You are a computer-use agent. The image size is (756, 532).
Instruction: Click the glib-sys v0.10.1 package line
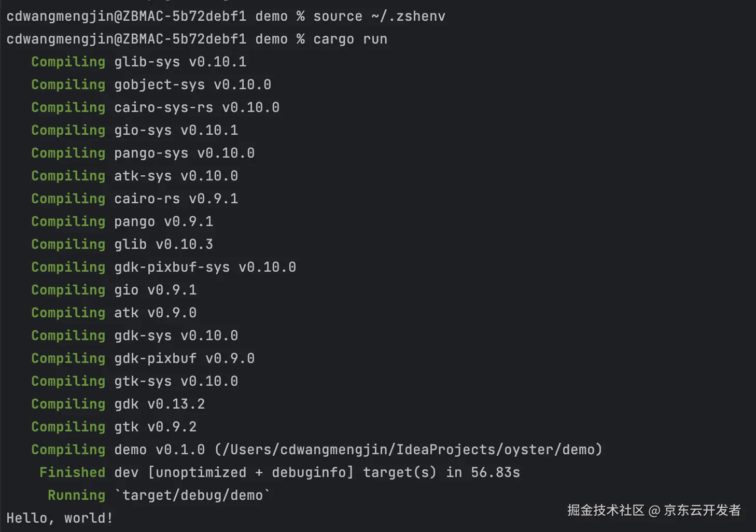coord(180,62)
